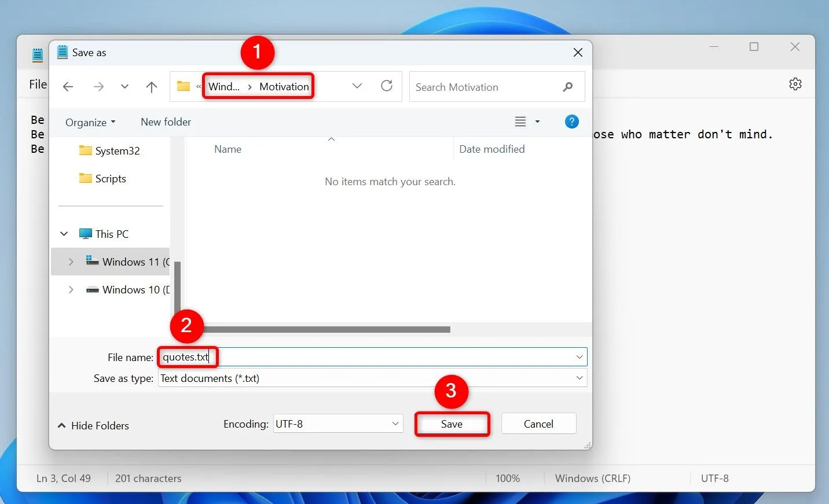Refresh the Motivation folder view
Image resolution: width=829 pixels, height=504 pixels.
(x=387, y=86)
